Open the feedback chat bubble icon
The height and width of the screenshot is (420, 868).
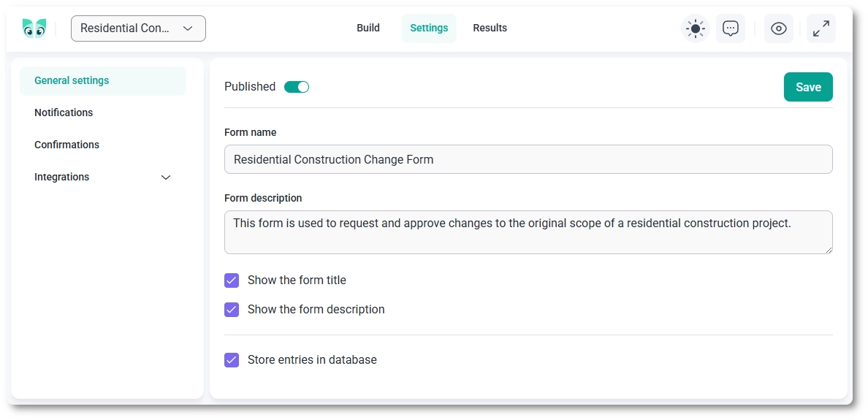[731, 28]
